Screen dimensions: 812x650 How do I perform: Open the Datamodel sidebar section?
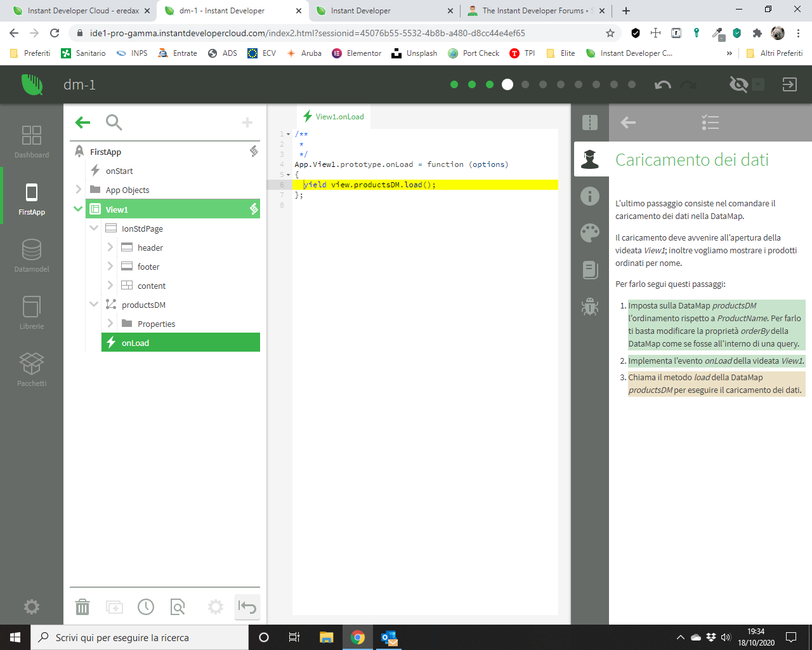[x=32, y=256]
